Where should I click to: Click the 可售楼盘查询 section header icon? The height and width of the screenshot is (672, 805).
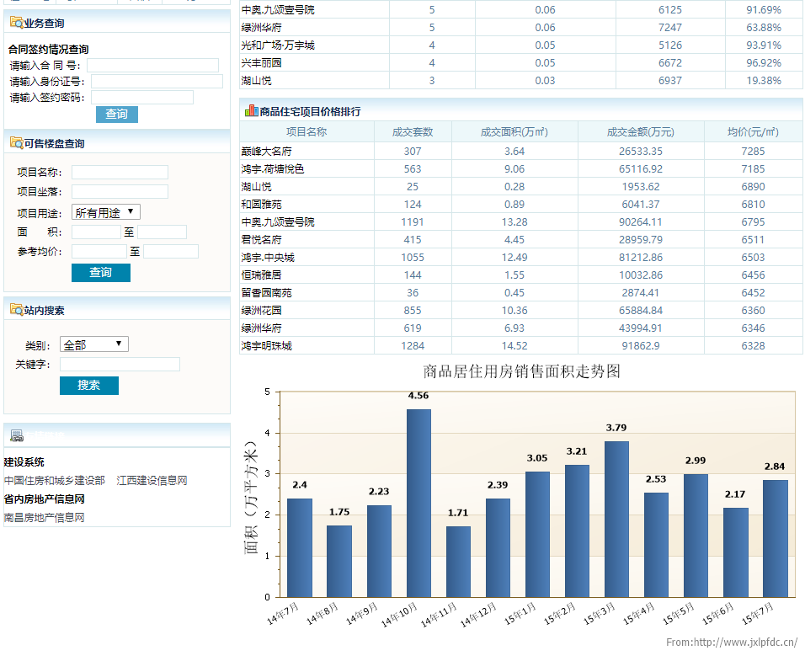[x=16, y=143]
